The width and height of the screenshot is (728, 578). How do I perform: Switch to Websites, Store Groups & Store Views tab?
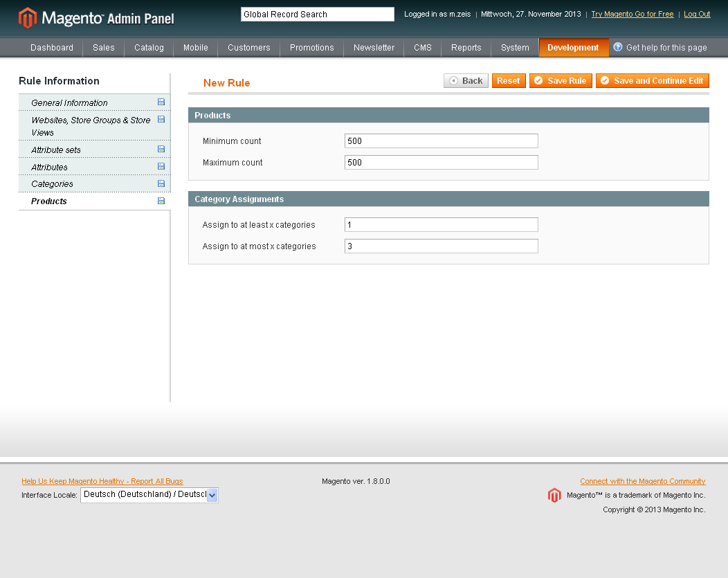pyautogui.click(x=90, y=126)
